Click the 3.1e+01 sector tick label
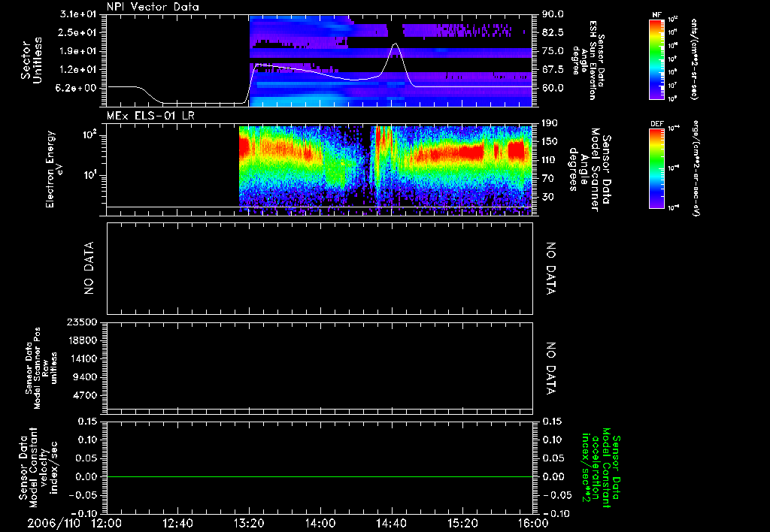 (x=78, y=14)
